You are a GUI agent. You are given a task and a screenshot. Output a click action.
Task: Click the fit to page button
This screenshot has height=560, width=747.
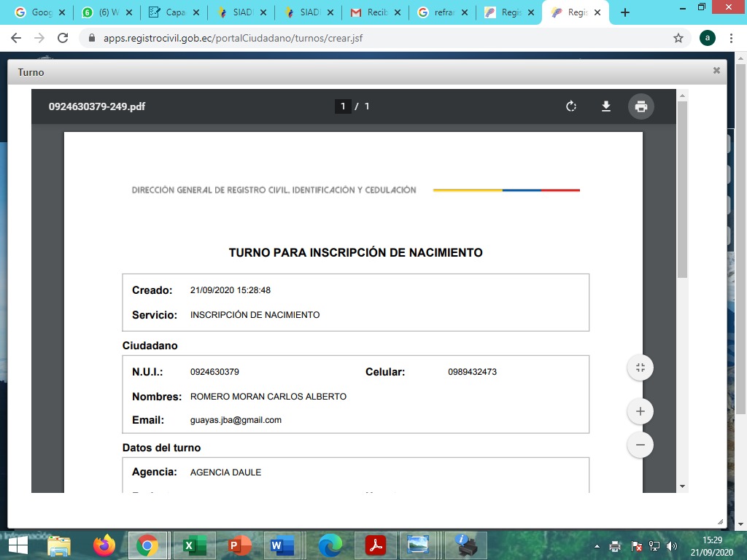(640, 367)
